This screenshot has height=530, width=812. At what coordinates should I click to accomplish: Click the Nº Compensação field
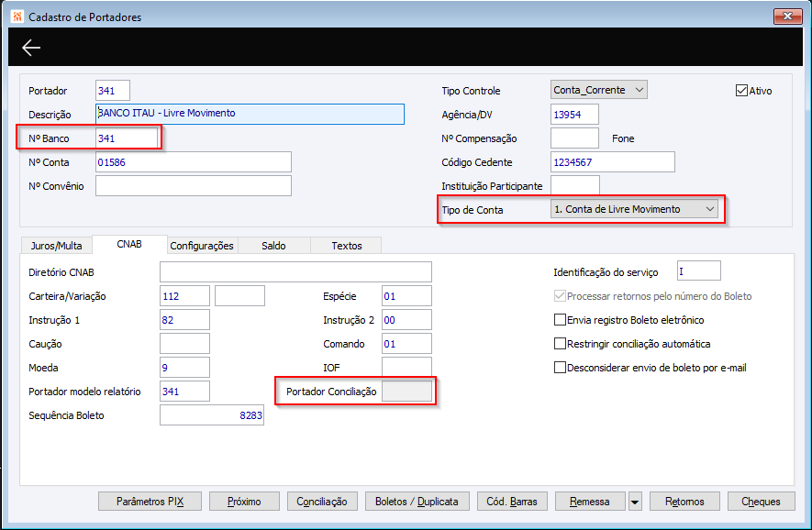(574, 138)
